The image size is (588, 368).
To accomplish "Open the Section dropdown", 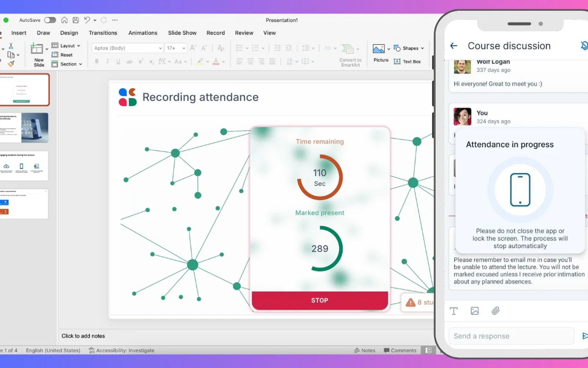I will [x=67, y=64].
